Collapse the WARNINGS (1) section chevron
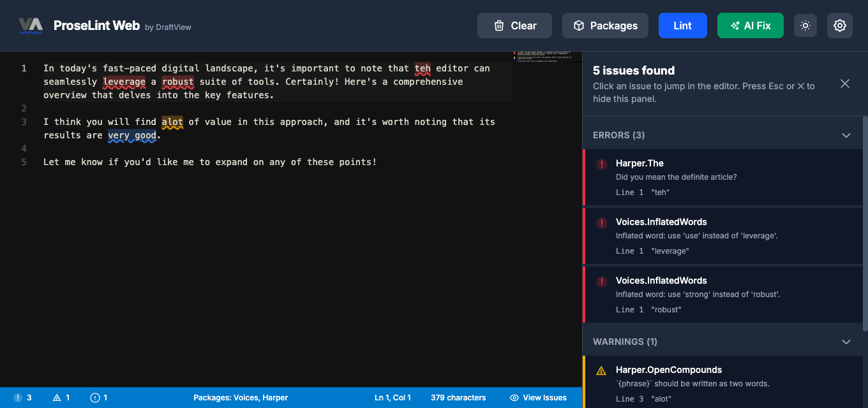 [846, 342]
